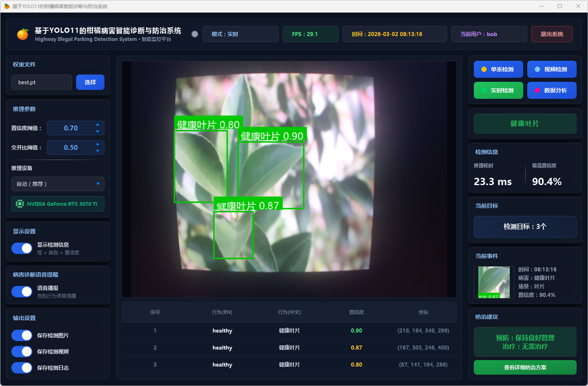Expand the inference device dropdown
Viewport: 588px width, 386px height.
point(58,184)
